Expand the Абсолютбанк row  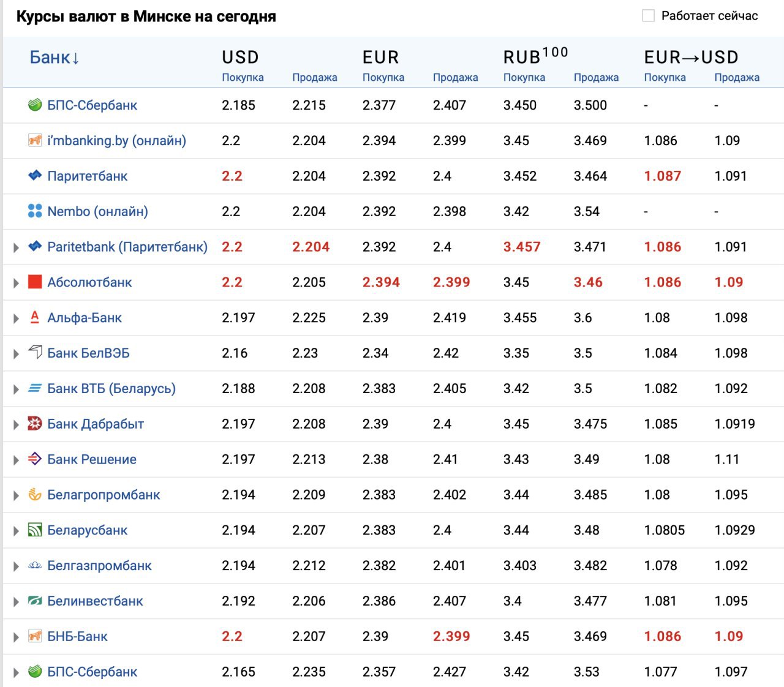pos(17,283)
